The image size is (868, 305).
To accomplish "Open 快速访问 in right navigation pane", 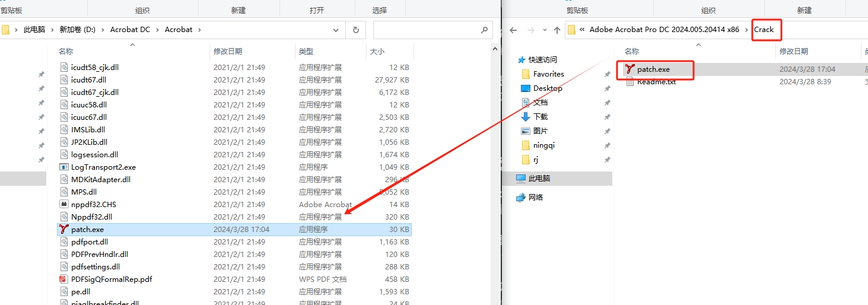I will [543, 59].
